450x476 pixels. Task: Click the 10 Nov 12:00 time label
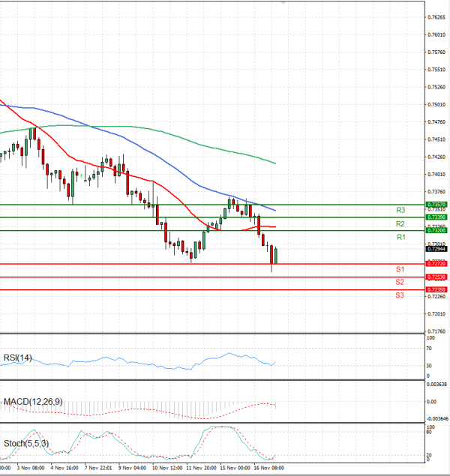pyautogui.click(x=167, y=468)
